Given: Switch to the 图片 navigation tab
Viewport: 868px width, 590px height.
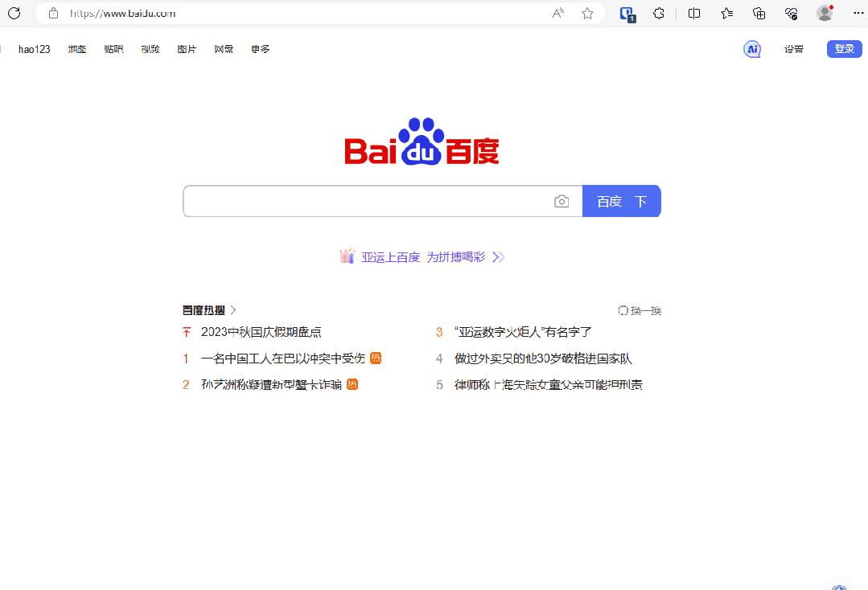Looking at the screenshot, I should pos(187,49).
